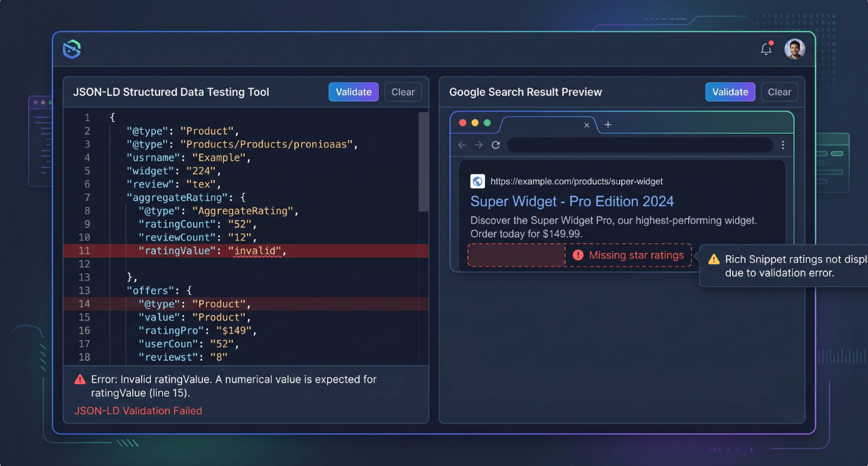Go back in the mock browser
The height and width of the screenshot is (466, 868).
[462, 145]
